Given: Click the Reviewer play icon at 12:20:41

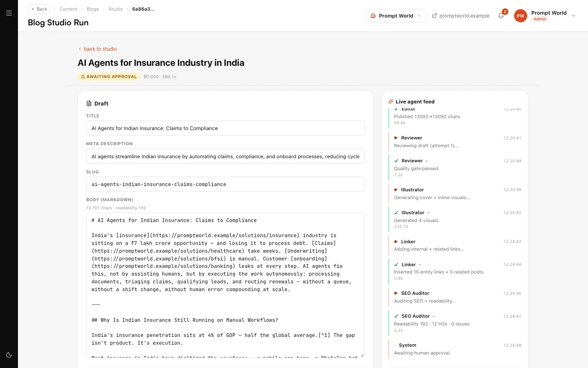Looking at the screenshot, I should (x=396, y=138).
